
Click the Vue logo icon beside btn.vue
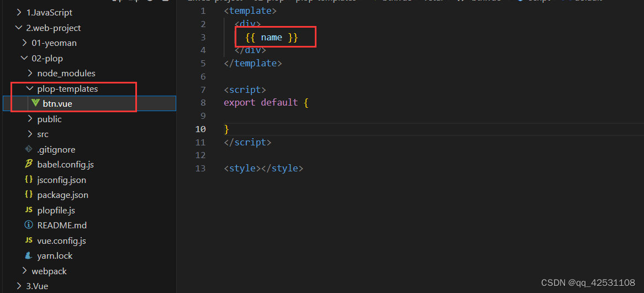(x=35, y=103)
